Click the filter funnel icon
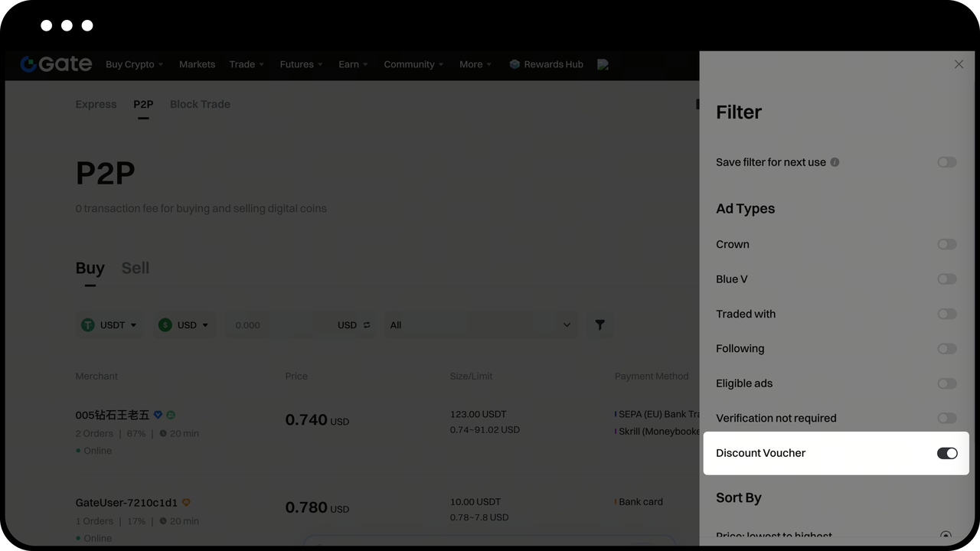Image resolution: width=980 pixels, height=551 pixels. point(599,325)
